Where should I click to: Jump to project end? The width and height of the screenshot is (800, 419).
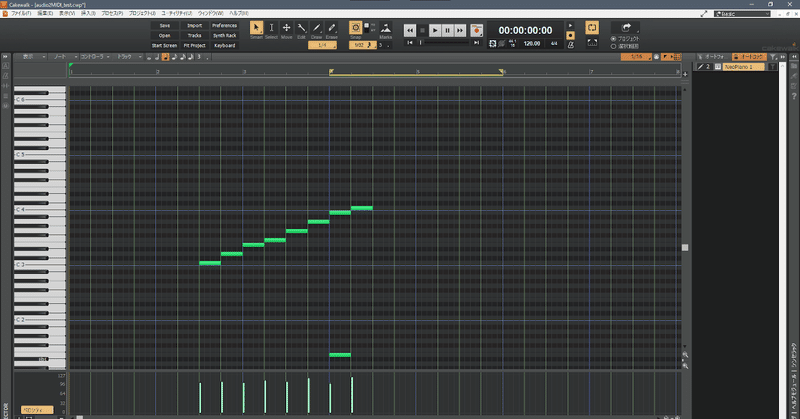click(476, 43)
